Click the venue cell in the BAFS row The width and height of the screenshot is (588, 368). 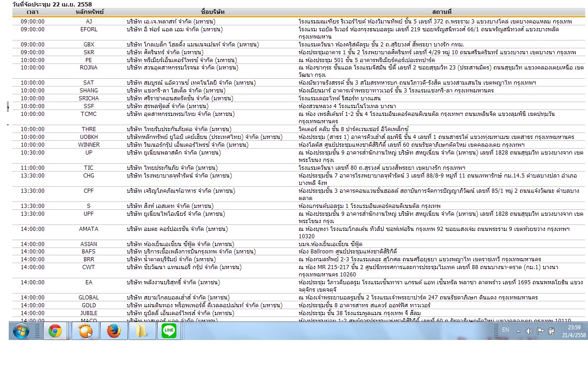pos(347,252)
